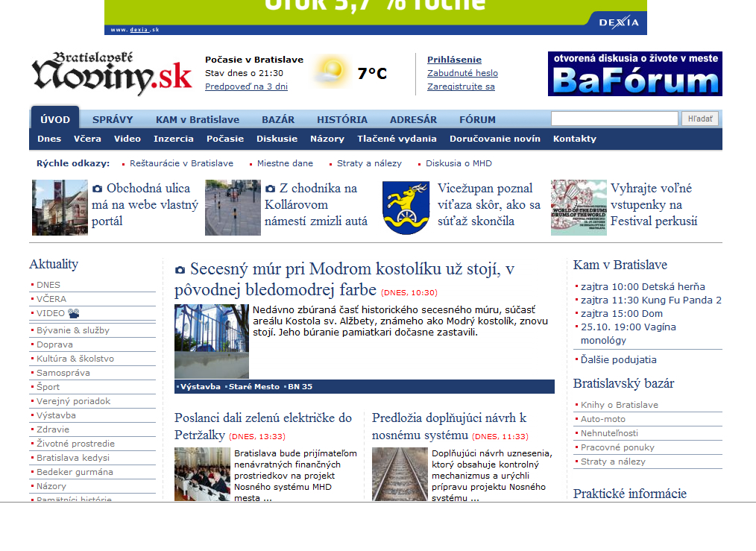Open quick link Reštaurácie v Bratislave

coord(181,163)
